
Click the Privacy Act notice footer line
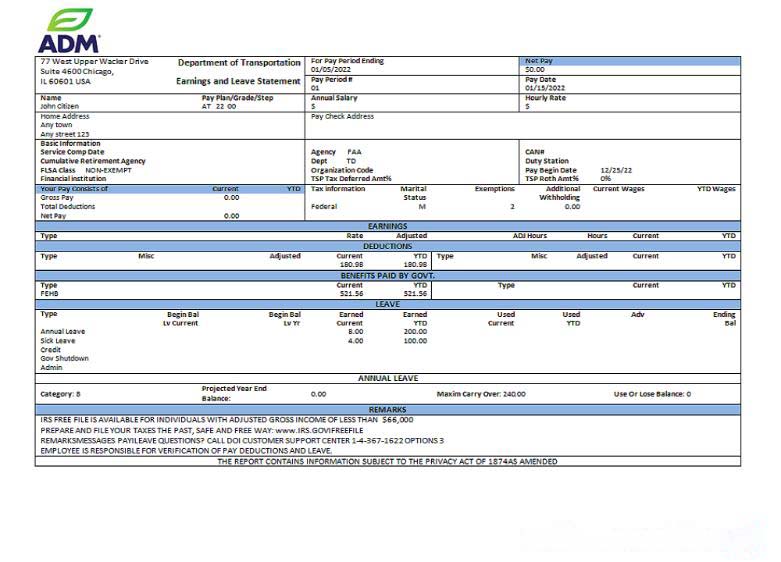tap(387, 461)
